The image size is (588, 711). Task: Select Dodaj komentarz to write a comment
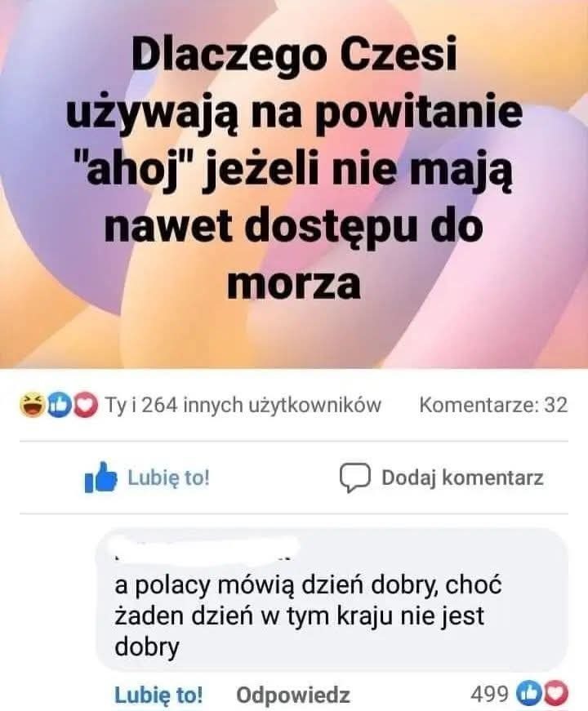pyautogui.click(x=462, y=478)
